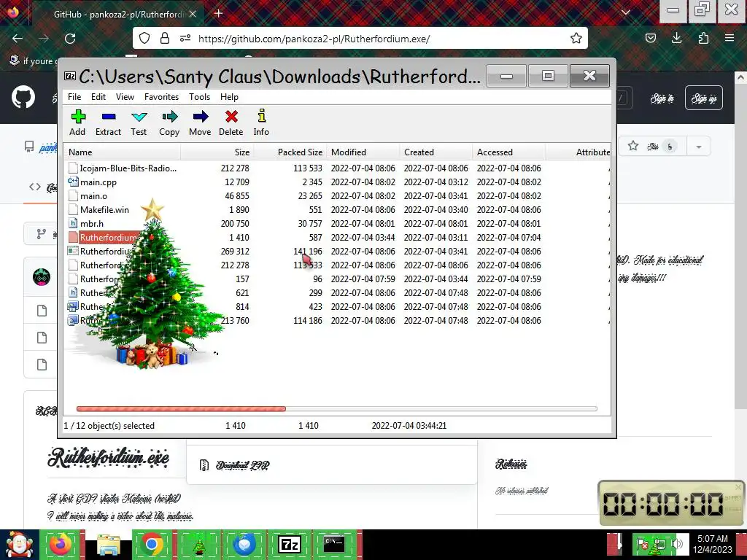Click the Sign in link on GitHub
This screenshot has height=560, width=747.
click(662, 98)
